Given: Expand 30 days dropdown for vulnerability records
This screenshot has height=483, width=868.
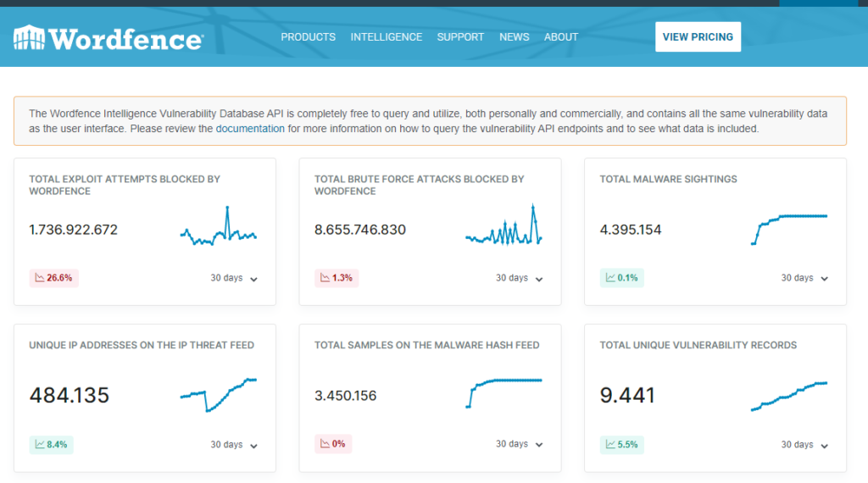Looking at the screenshot, I should point(804,445).
